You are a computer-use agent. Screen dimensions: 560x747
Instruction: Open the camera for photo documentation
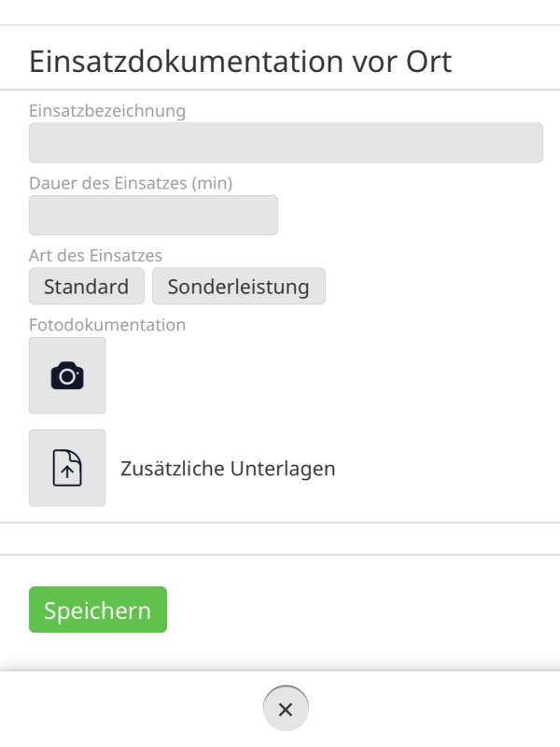click(67, 375)
